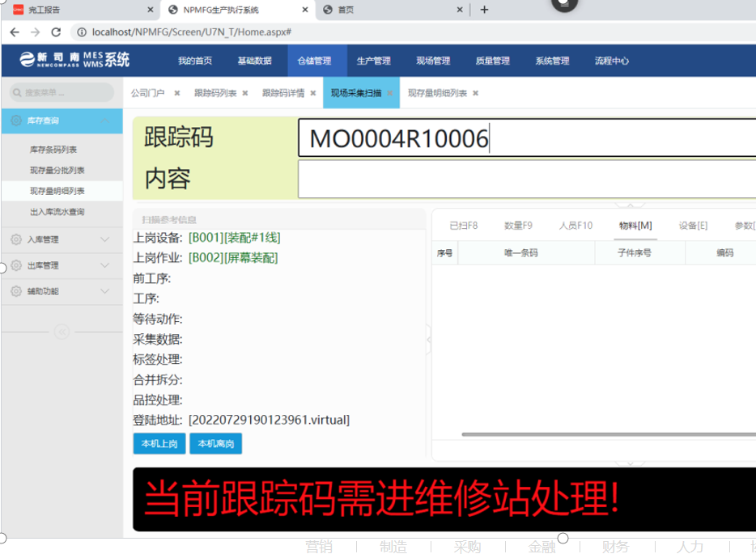The width and height of the screenshot is (756, 554).
Task: Open the 质量管理 top menu
Action: 492,61
